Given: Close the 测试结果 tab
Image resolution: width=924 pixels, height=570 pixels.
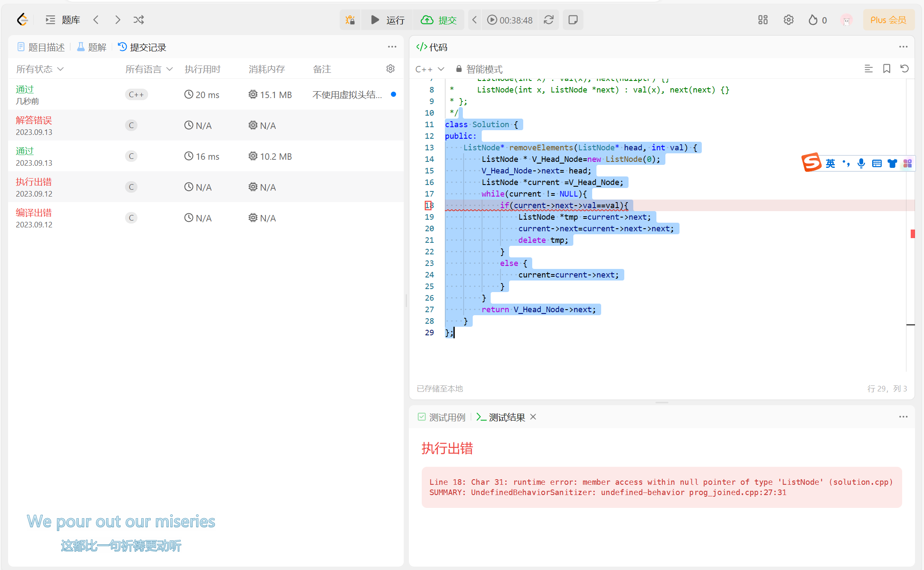Looking at the screenshot, I should pos(533,417).
